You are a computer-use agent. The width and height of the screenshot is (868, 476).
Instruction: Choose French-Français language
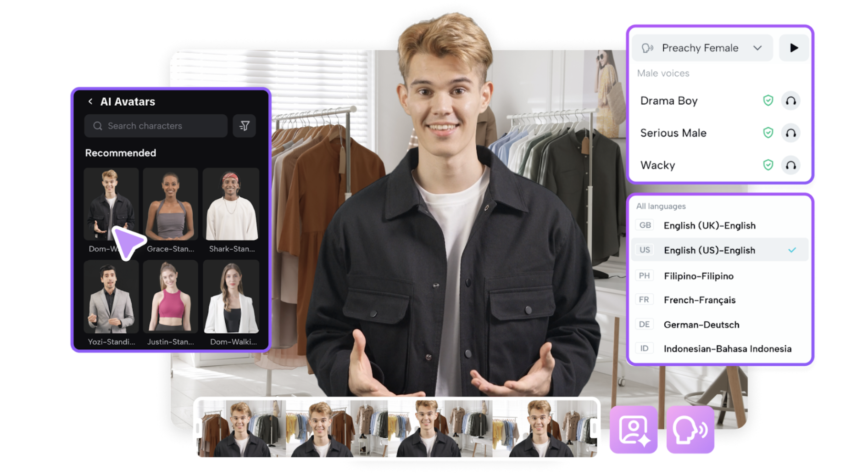click(x=719, y=300)
